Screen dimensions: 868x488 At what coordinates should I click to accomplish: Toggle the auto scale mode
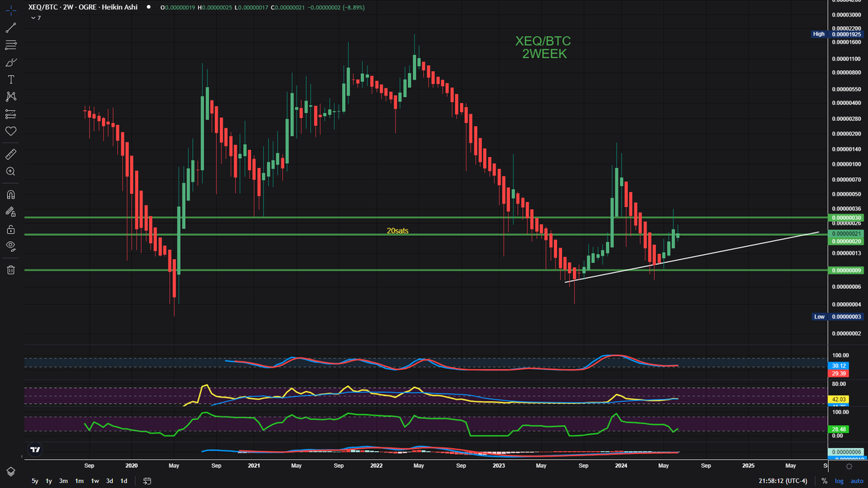coord(856,481)
